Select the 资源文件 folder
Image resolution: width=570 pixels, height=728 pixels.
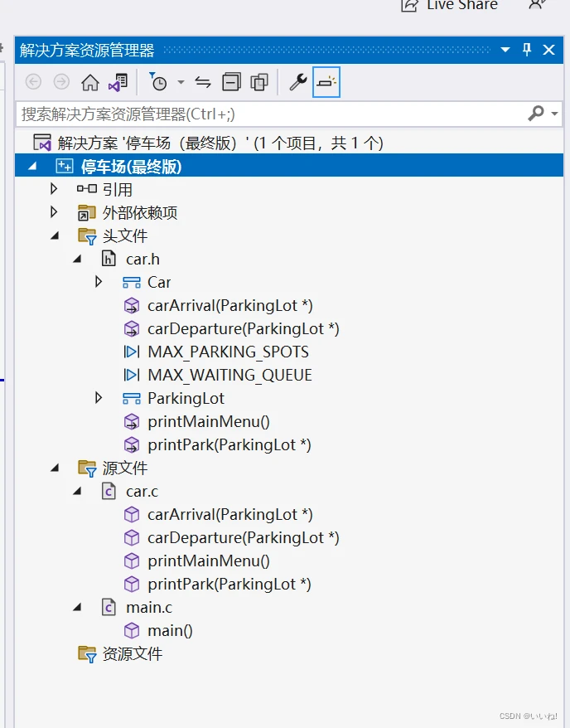133,653
